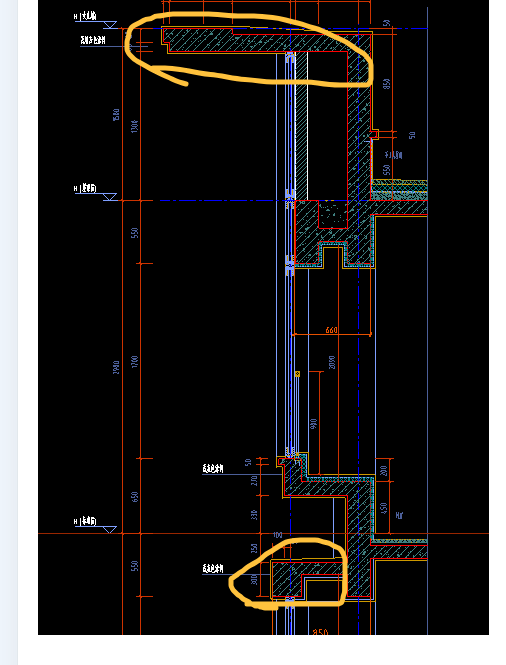
Task: Click the 1300 vertical dimension text
Action: [135, 126]
